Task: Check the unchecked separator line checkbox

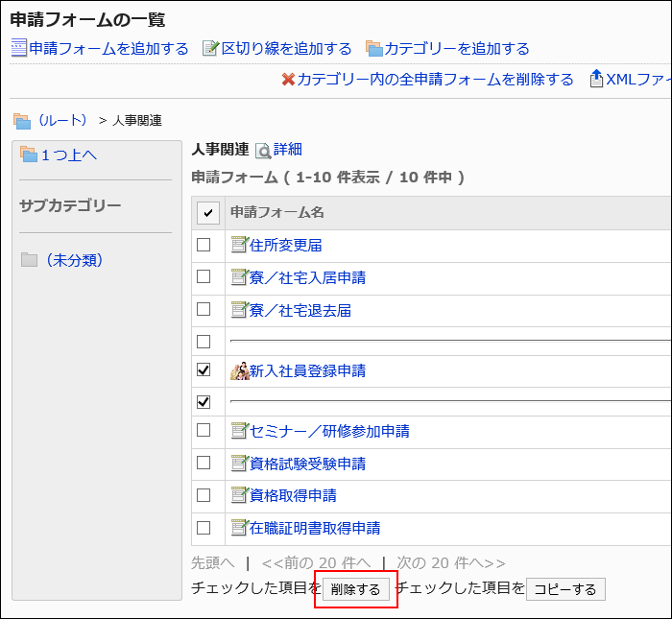Action: tap(204, 342)
